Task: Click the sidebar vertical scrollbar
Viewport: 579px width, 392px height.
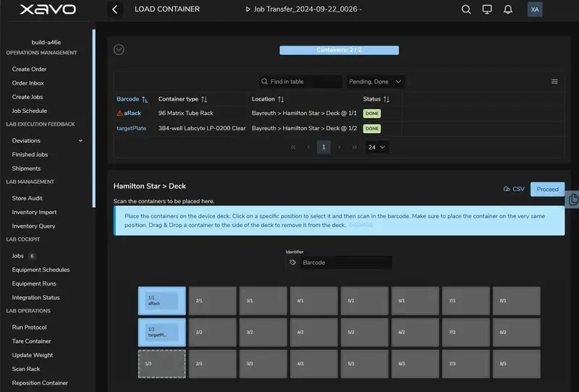Action: [x=94, y=118]
